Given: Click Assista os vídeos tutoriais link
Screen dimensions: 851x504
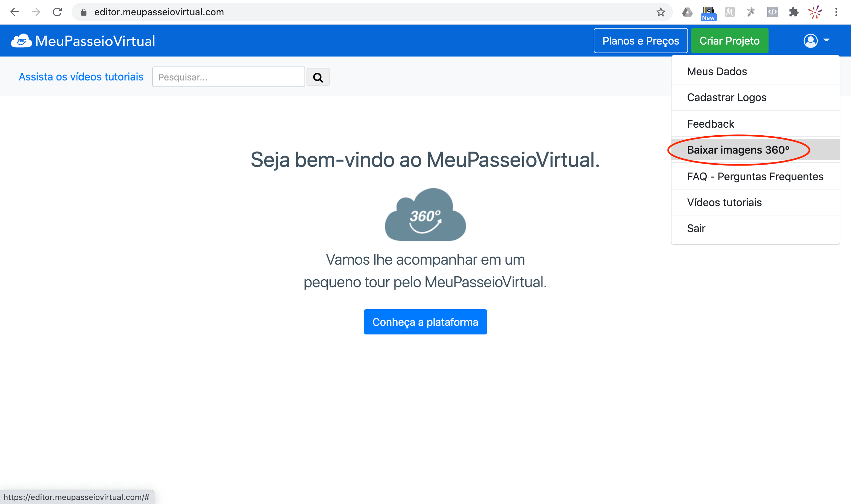Looking at the screenshot, I should [81, 77].
